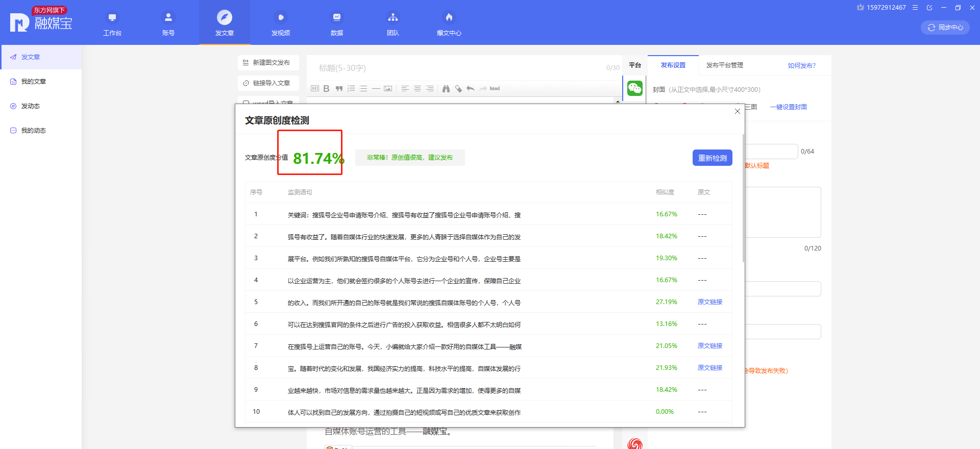This screenshot has width=980, height=449.
Task: Open the hamburger menu in title bar
Action: (915, 8)
